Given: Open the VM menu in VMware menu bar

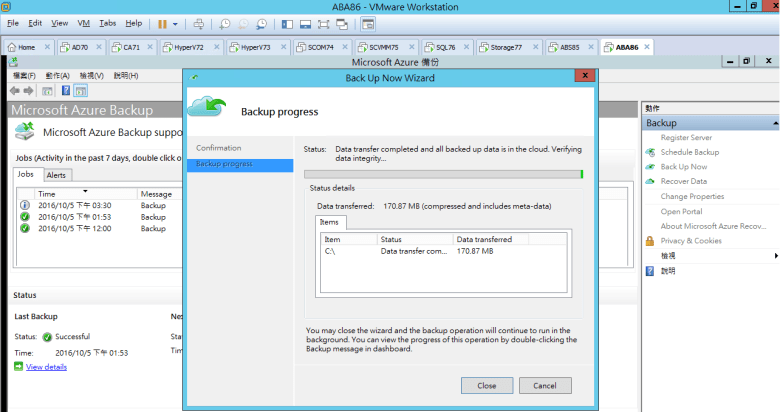Looking at the screenshot, I should [x=83, y=22].
